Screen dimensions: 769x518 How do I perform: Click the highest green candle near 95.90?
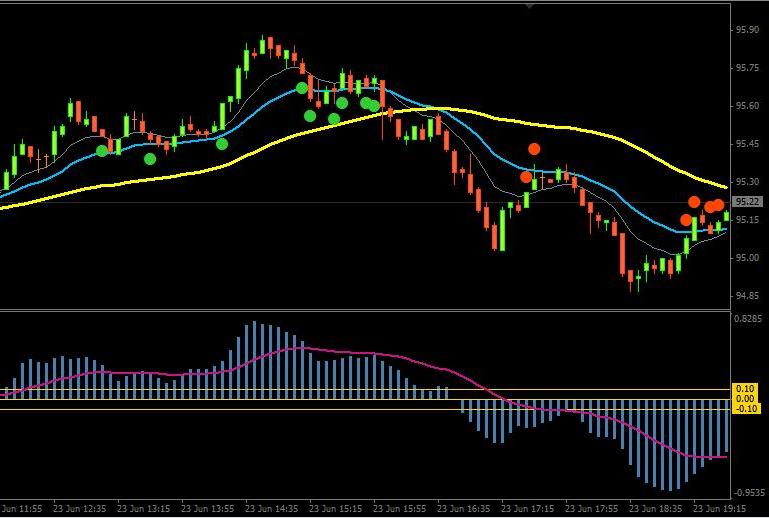[x=263, y=45]
